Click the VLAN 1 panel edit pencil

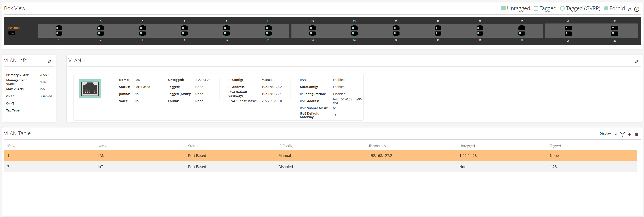(x=636, y=61)
